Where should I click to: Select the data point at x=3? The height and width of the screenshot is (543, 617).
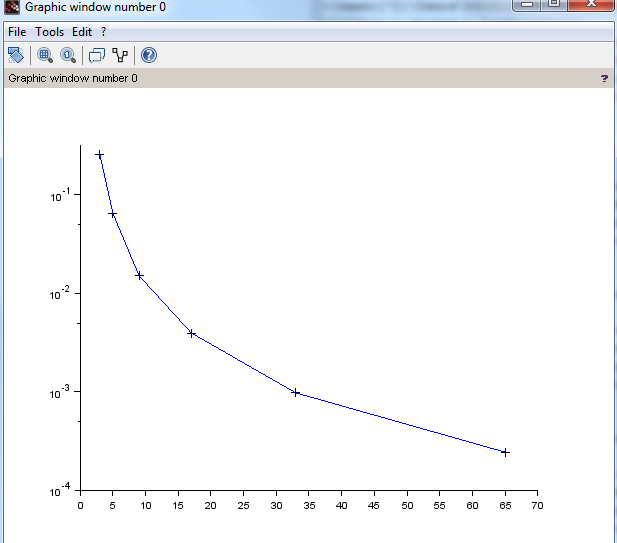(x=100, y=155)
